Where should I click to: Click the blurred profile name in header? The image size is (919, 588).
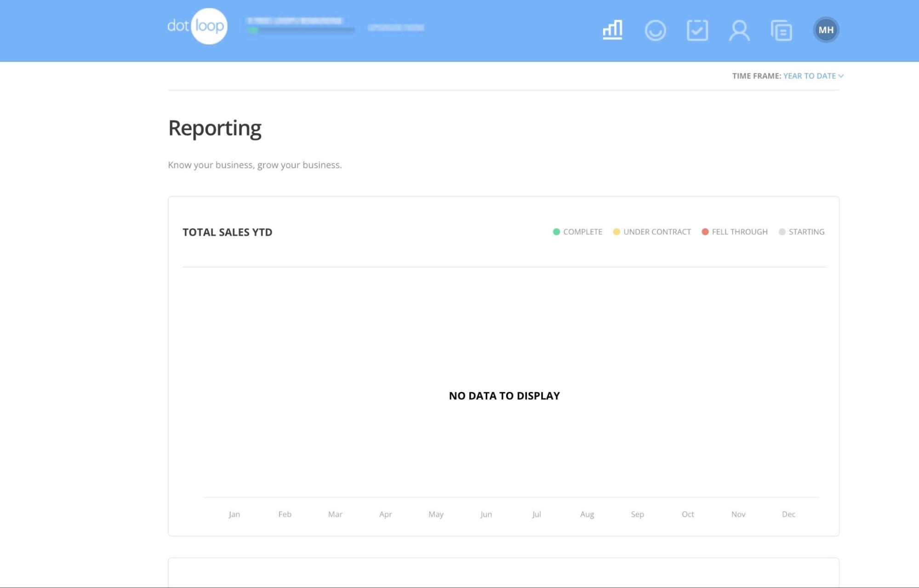(294, 21)
